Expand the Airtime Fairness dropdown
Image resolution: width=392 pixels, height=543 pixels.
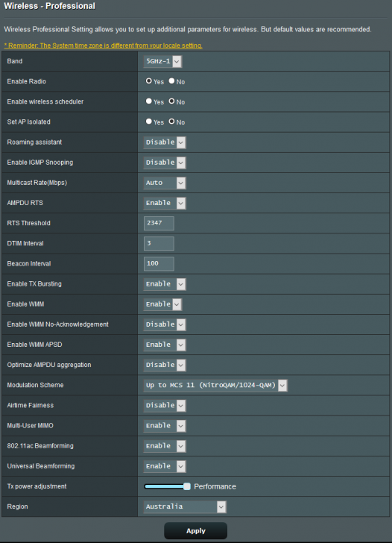[x=165, y=406]
